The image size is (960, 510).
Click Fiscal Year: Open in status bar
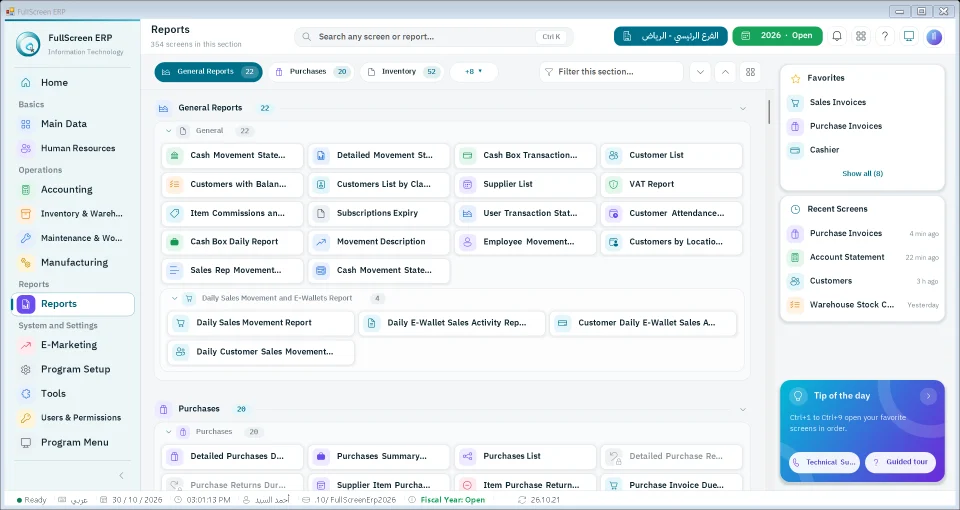click(452, 500)
